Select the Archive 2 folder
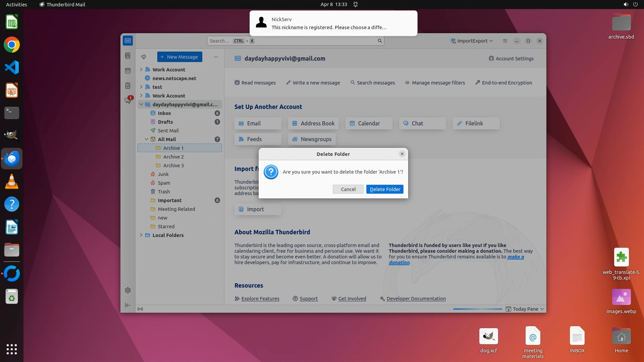This screenshot has width=644, height=362. click(x=173, y=157)
